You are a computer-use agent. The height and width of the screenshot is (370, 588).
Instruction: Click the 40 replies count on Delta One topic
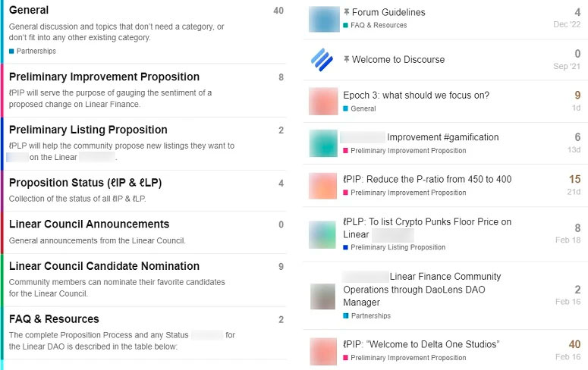point(574,345)
